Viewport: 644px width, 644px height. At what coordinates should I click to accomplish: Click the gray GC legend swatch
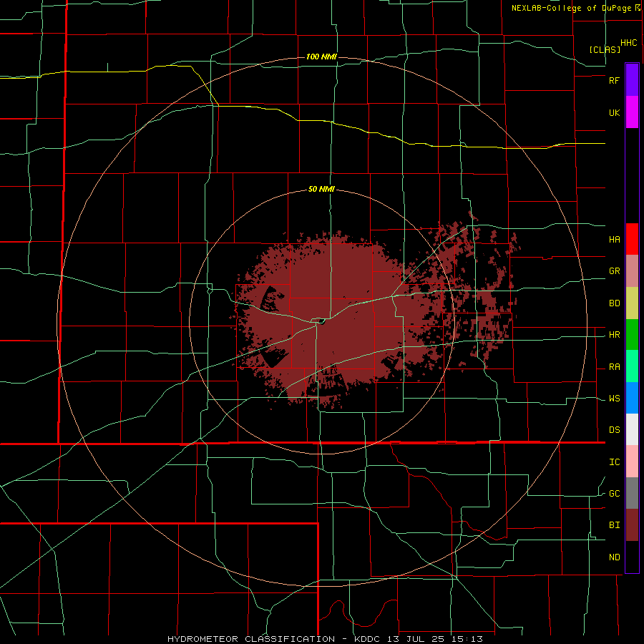click(x=632, y=493)
